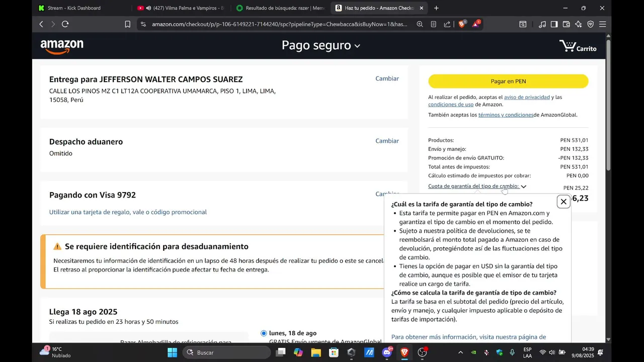Click the address bar URL field

point(279,24)
